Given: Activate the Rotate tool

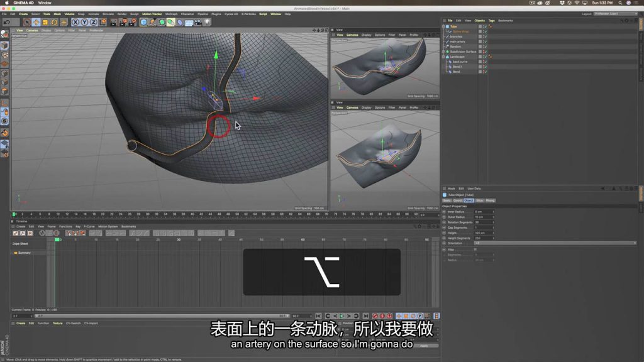Looking at the screenshot, I should [x=54, y=22].
